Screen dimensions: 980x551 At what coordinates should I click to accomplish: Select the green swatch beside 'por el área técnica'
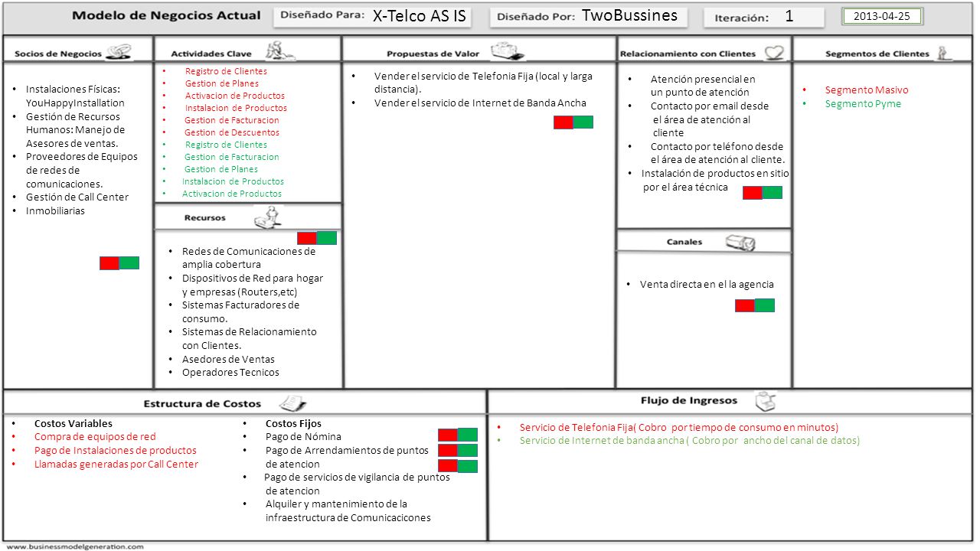pos(772,193)
